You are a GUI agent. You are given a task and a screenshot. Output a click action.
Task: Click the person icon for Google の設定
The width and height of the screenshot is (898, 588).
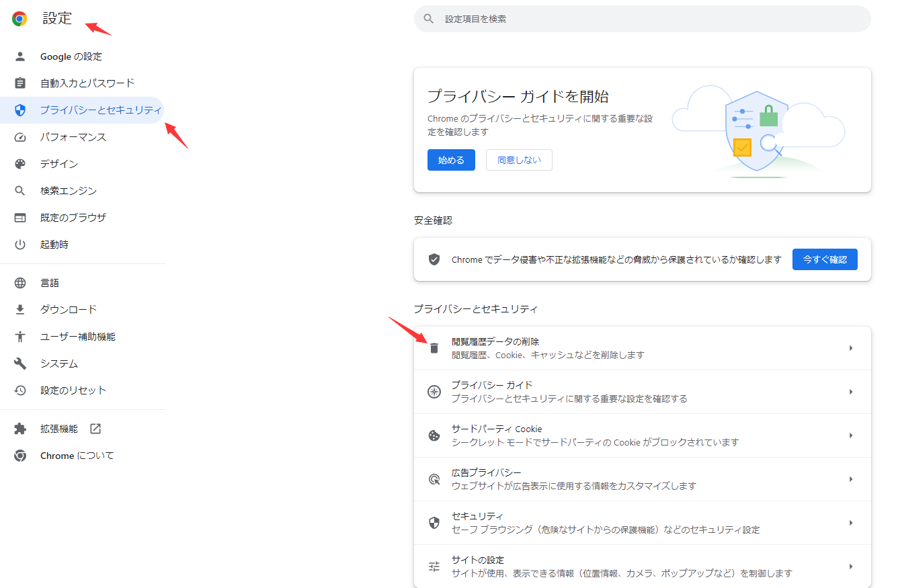[x=20, y=56]
